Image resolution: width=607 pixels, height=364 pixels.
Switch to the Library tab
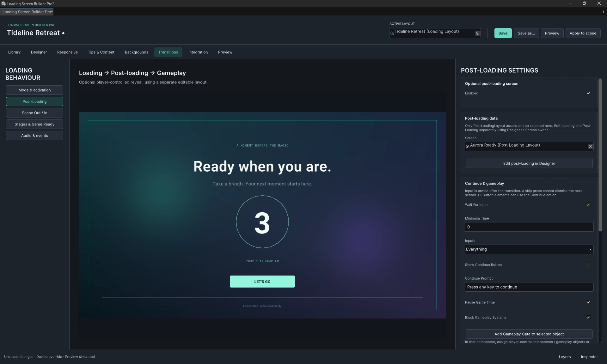click(14, 52)
